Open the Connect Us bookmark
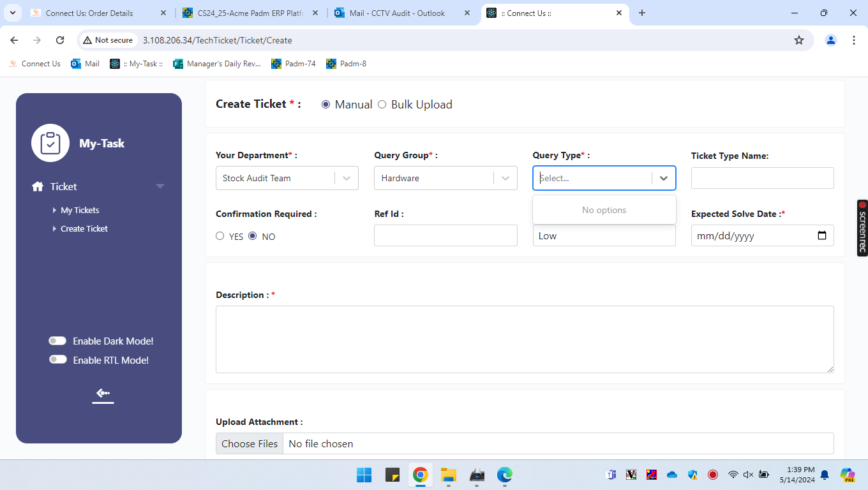Viewport: 868px width, 490px height. pyautogui.click(x=35, y=64)
